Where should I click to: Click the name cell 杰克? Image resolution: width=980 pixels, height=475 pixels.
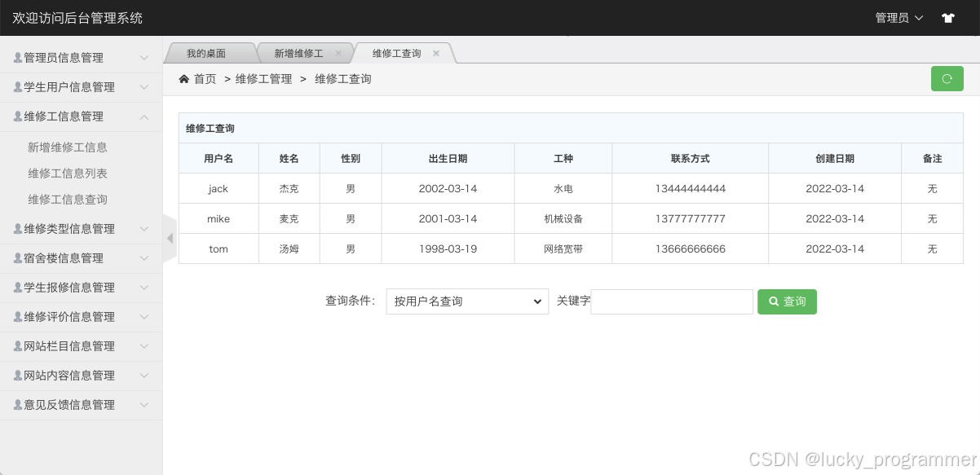tap(289, 189)
